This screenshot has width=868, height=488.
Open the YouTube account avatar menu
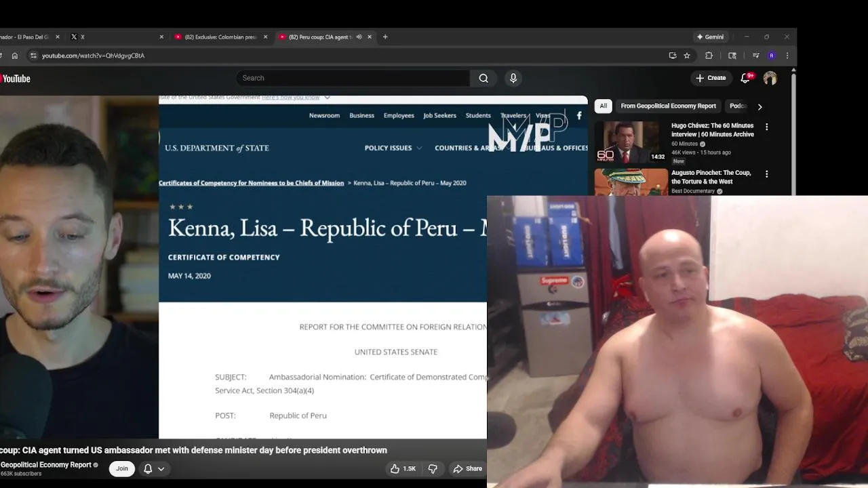point(770,78)
